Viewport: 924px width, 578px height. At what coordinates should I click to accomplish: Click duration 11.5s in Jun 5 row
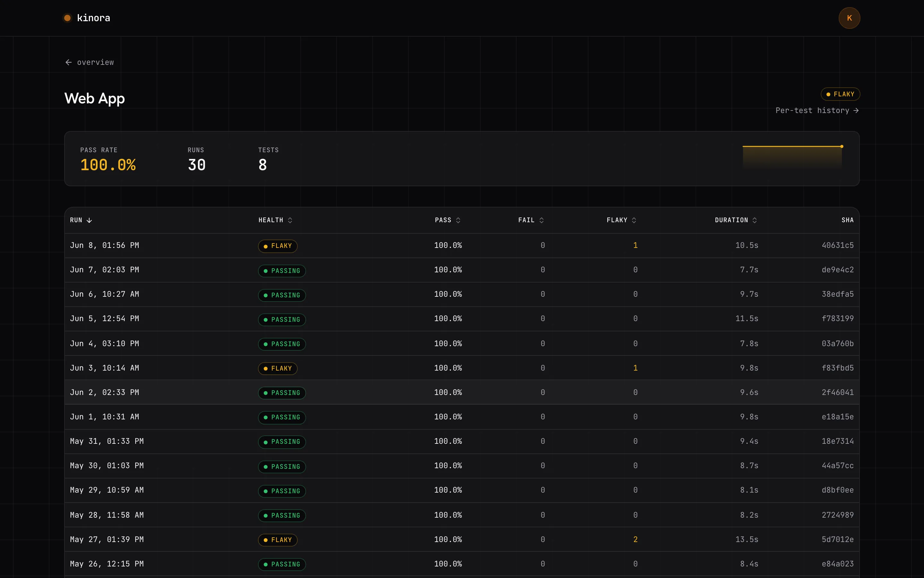[x=747, y=319]
